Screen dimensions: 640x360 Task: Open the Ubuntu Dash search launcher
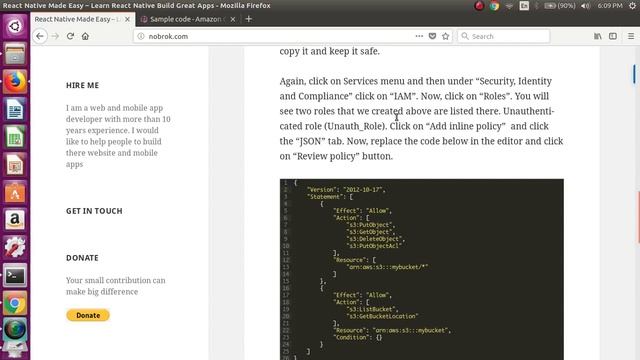(x=15, y=27)
